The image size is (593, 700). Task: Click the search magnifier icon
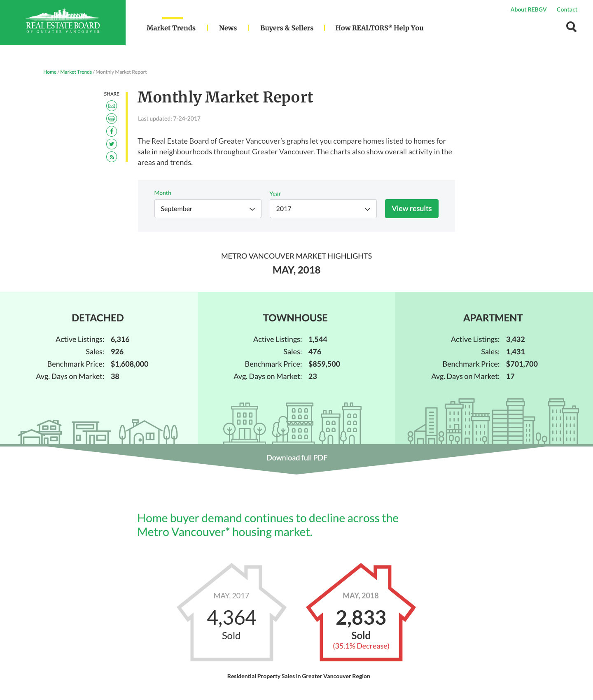pos(571,27)
